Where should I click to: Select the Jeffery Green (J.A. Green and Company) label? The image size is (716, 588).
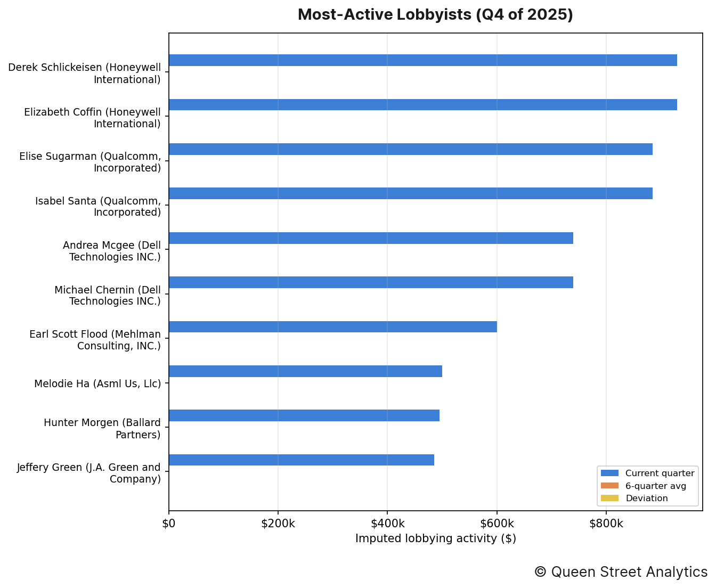pos(89,473)
